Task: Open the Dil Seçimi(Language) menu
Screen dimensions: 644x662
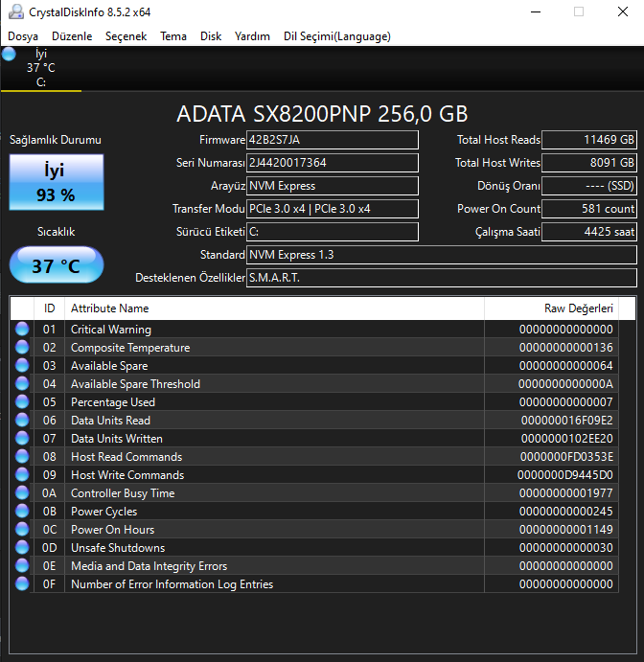Action: point(337,36)
